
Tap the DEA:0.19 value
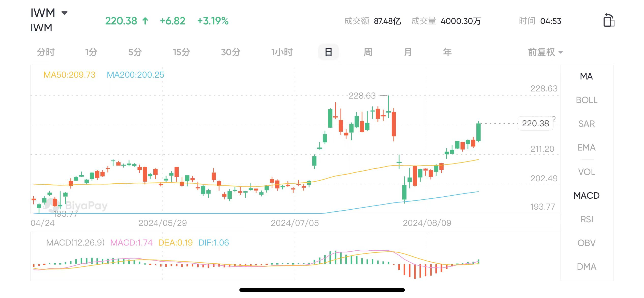[x=175, y=242]
